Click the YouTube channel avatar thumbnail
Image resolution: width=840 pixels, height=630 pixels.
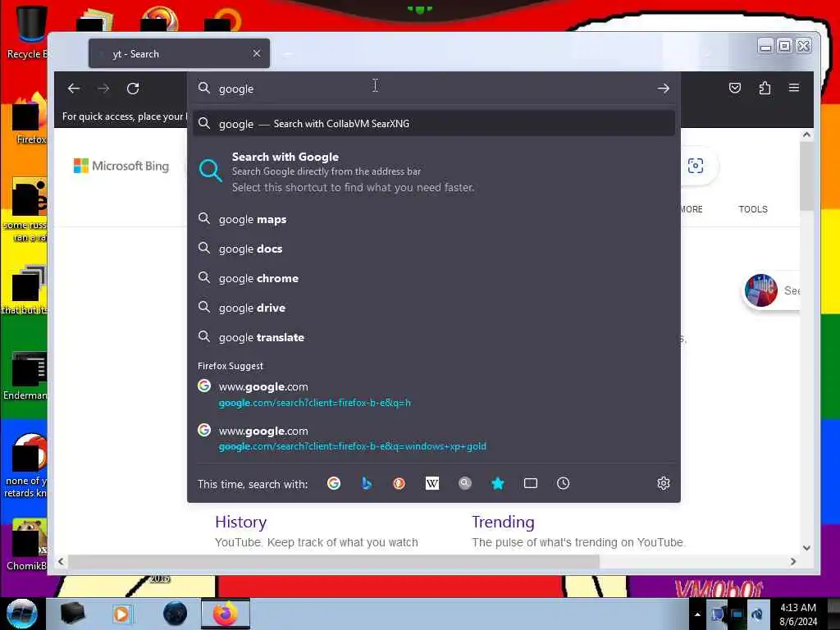760,290
